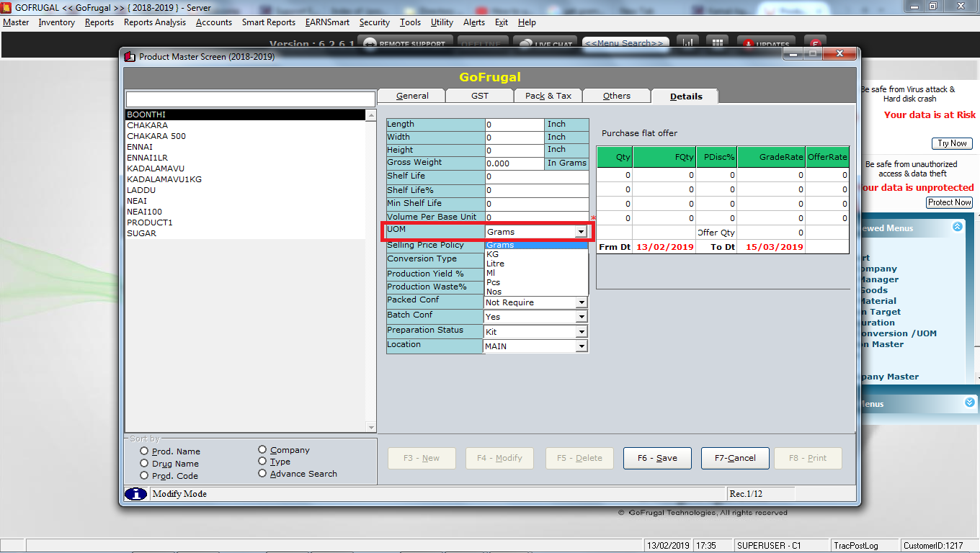Click the grid toolbar icon
The height and width of the screenshot is (553, 980).
(716, 42)
